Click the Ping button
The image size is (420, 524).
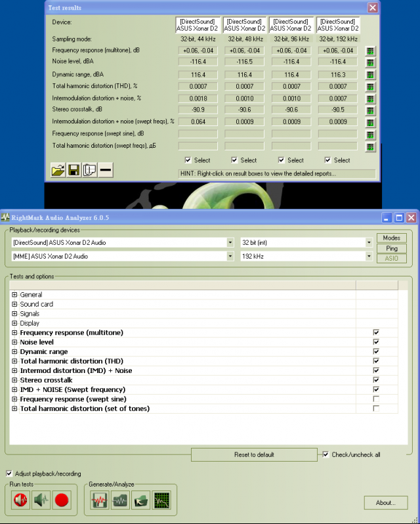(x=392, y=248)
